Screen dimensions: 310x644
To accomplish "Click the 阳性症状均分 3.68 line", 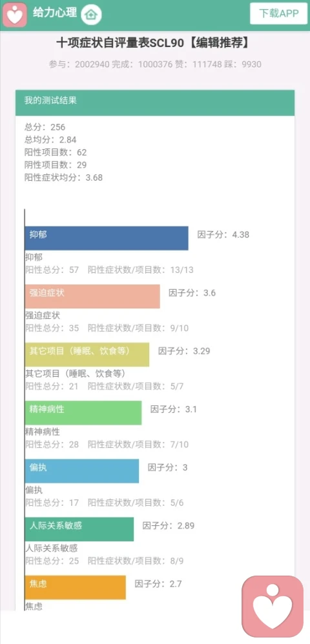I will coord(63,178).
